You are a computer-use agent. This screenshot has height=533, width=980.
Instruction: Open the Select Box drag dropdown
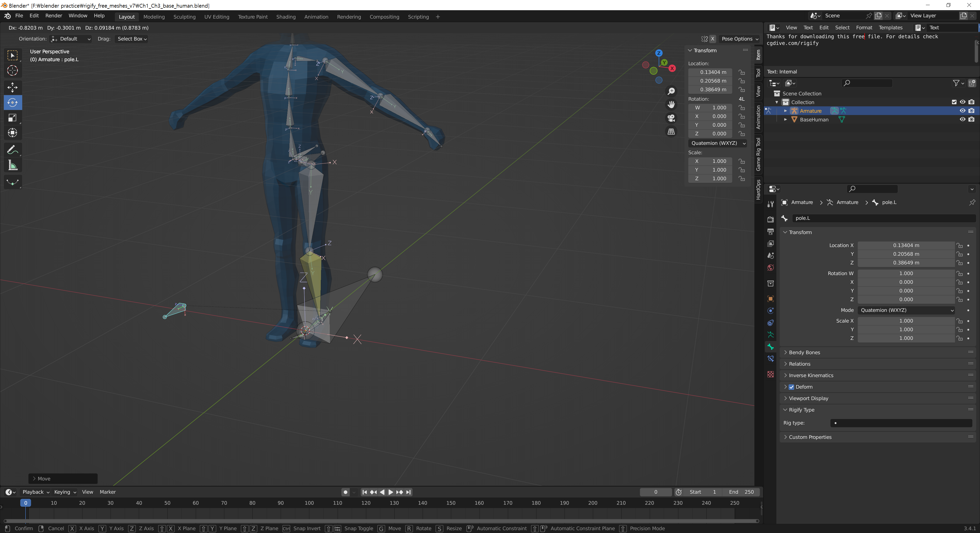[131, 39]
